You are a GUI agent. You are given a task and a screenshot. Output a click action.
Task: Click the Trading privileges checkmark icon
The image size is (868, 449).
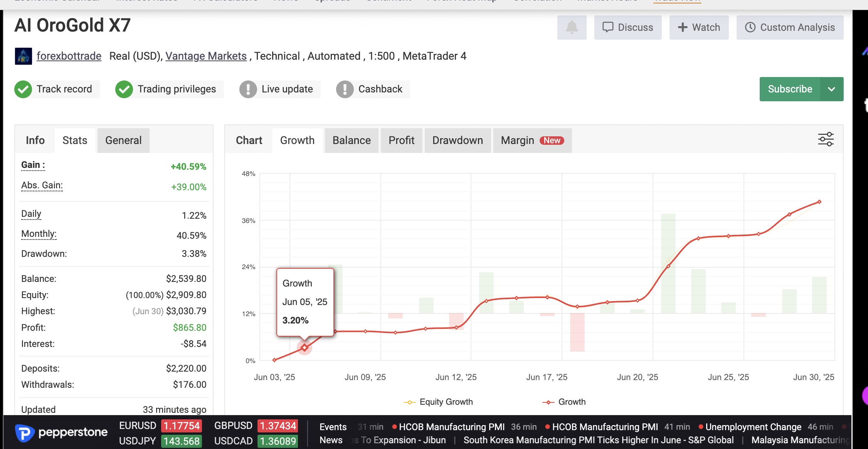coord(124,89)
